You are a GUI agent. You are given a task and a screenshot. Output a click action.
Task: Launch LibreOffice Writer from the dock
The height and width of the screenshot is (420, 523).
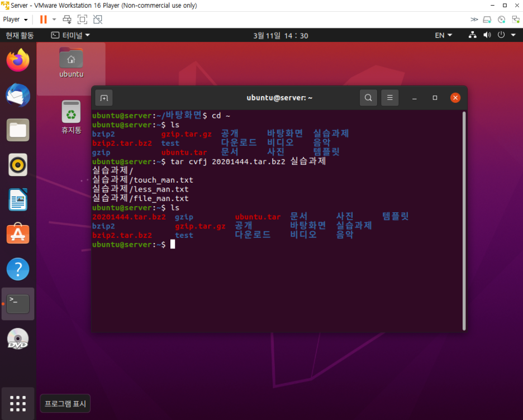click(18, 199)
